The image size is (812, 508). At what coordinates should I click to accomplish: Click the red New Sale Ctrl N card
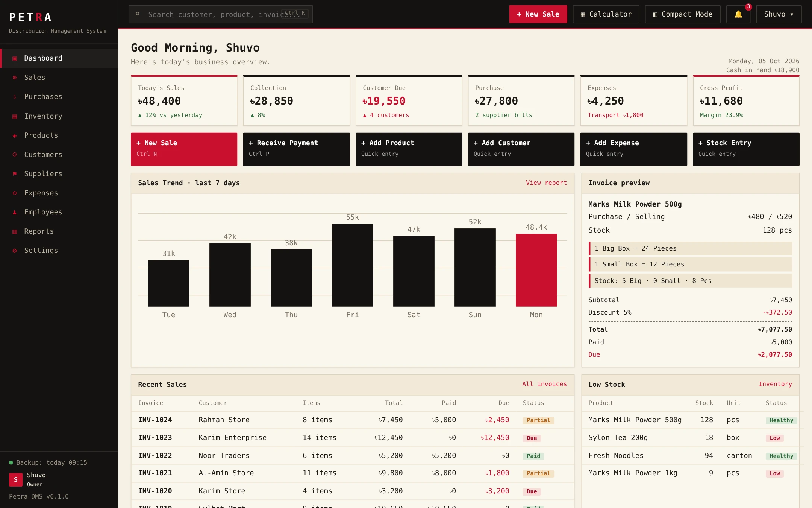click(x=184, y=149)
